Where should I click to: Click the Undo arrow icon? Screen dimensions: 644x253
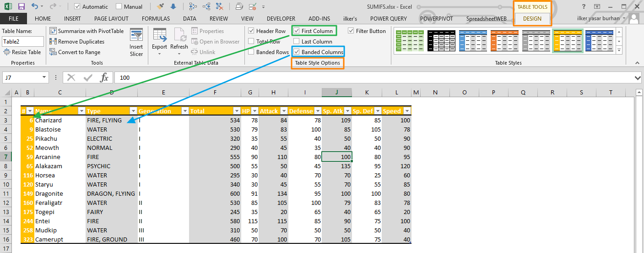point(35,6)
